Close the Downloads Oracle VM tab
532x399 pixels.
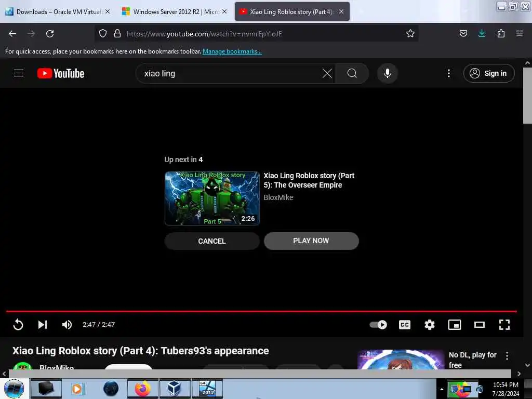point(107,11)
